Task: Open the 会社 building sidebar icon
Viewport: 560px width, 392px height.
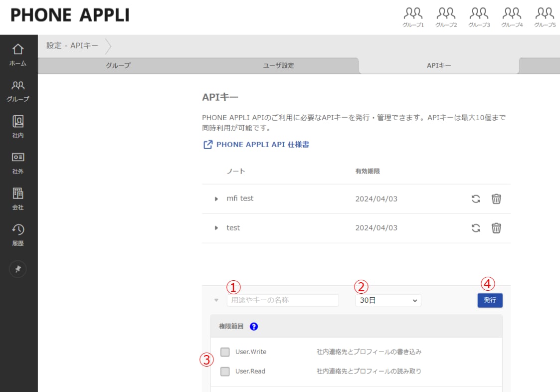Action: click(18, 198)
